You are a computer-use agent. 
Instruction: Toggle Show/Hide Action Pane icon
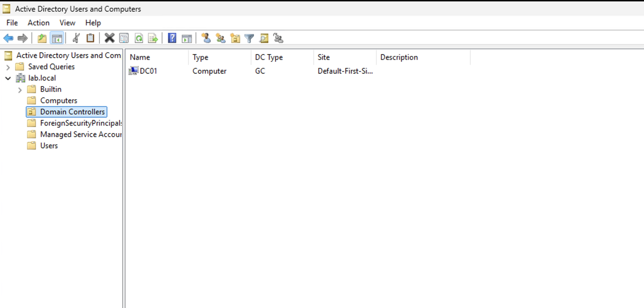pyautogui.click(x=187, y=38)
